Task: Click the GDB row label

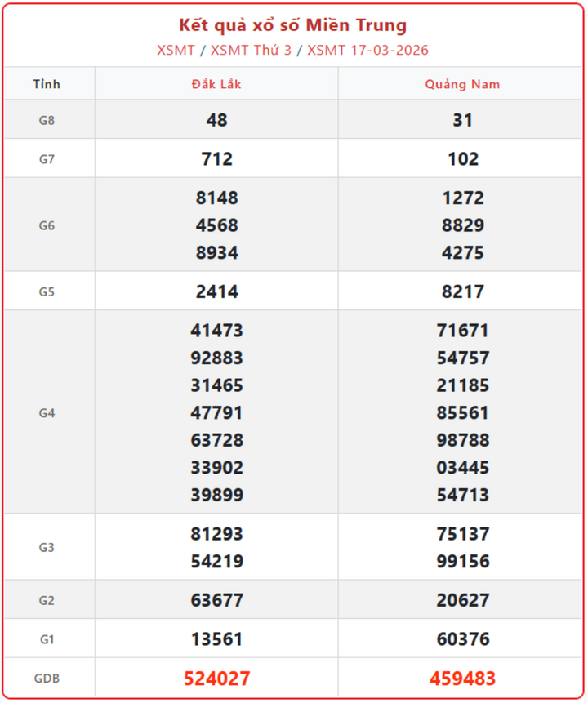Action: tap(47, 679)
